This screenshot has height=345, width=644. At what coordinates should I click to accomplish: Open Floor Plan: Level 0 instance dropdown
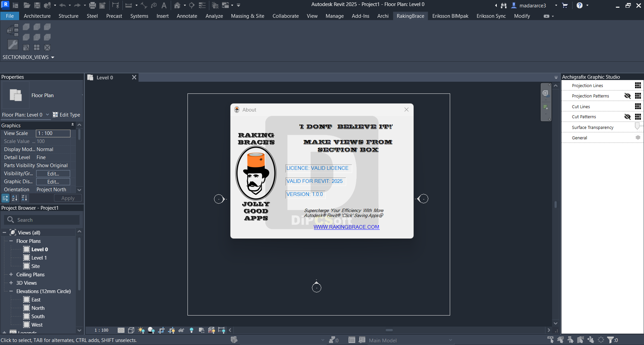tap(47, 115)
